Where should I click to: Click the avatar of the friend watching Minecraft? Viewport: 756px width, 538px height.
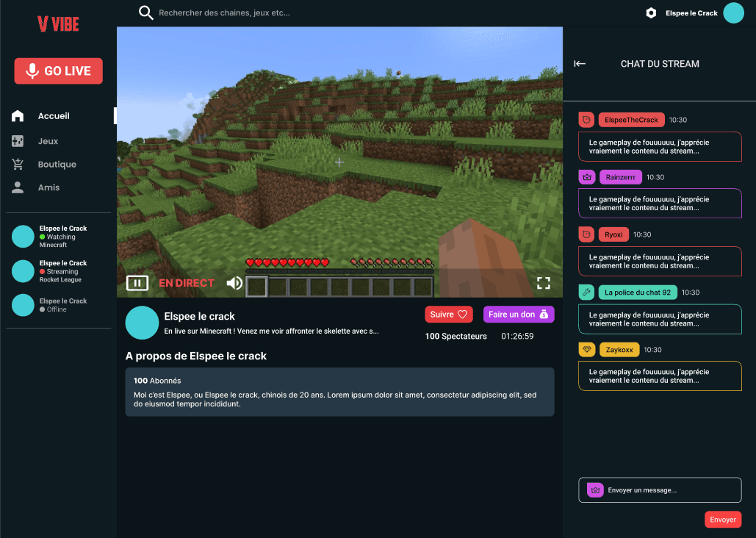pos(23,237)
